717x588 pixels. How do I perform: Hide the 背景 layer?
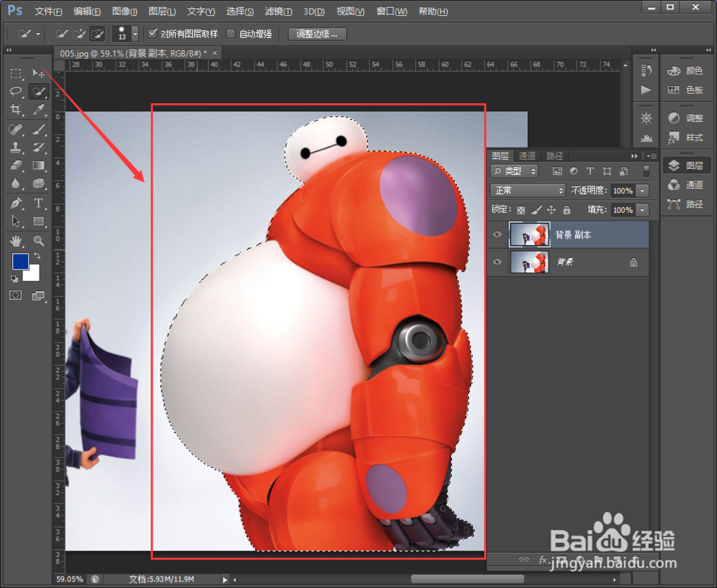[497, 262]
